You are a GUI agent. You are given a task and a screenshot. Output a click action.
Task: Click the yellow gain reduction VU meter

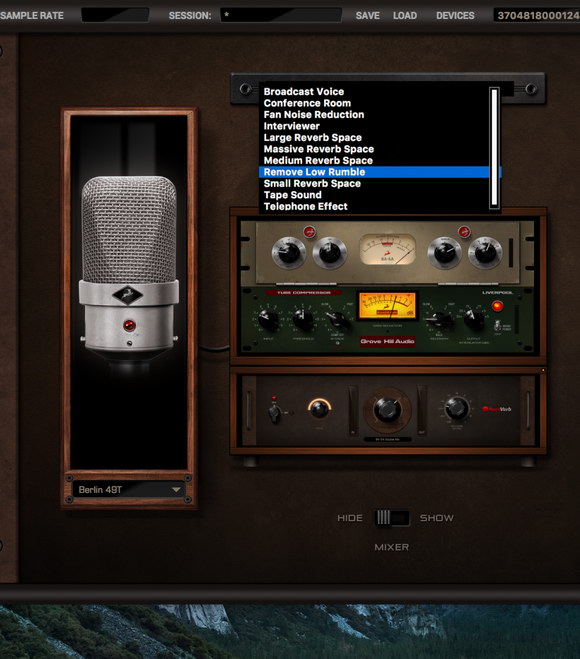[387, 306]
